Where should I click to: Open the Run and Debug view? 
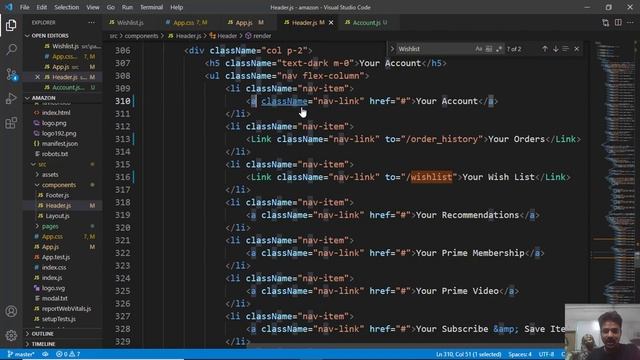pyautogui.click(x=11, y=98)
